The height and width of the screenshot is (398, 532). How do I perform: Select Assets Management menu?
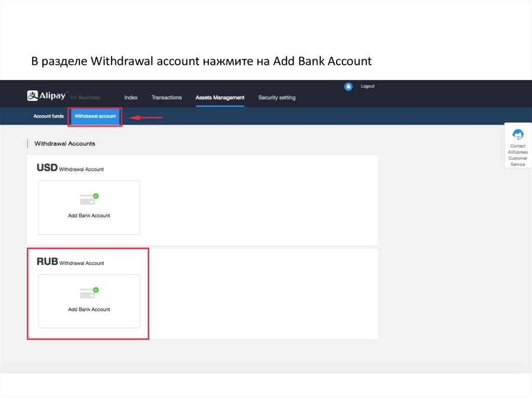(x=220, y=98)
